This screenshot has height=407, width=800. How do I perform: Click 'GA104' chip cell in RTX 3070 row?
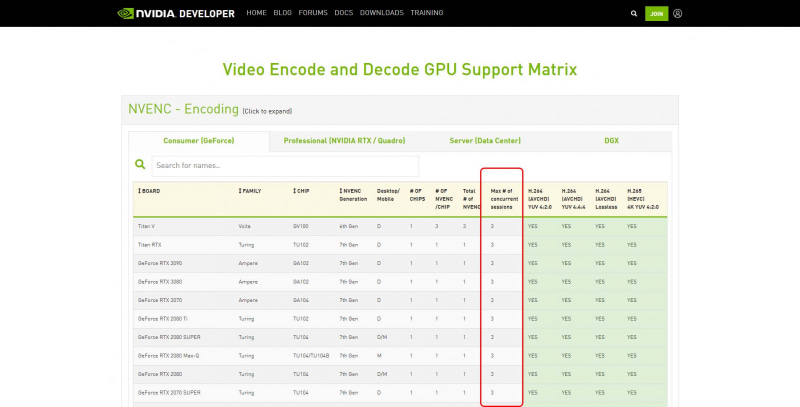click(301, 300)
